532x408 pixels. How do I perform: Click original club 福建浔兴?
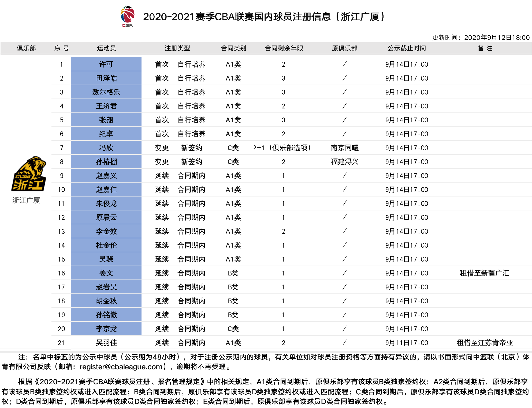345,162
